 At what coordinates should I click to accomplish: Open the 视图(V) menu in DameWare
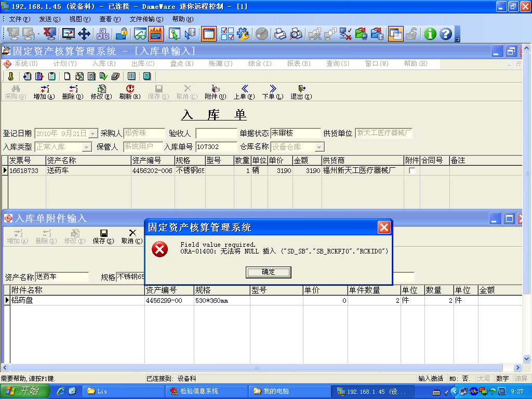click(80, 19)
